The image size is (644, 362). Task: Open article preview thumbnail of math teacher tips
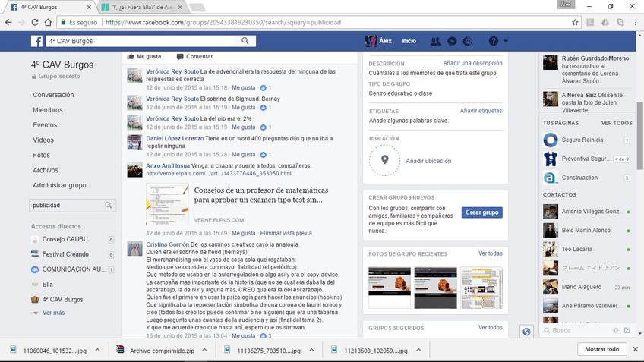[x=167, y=204]
